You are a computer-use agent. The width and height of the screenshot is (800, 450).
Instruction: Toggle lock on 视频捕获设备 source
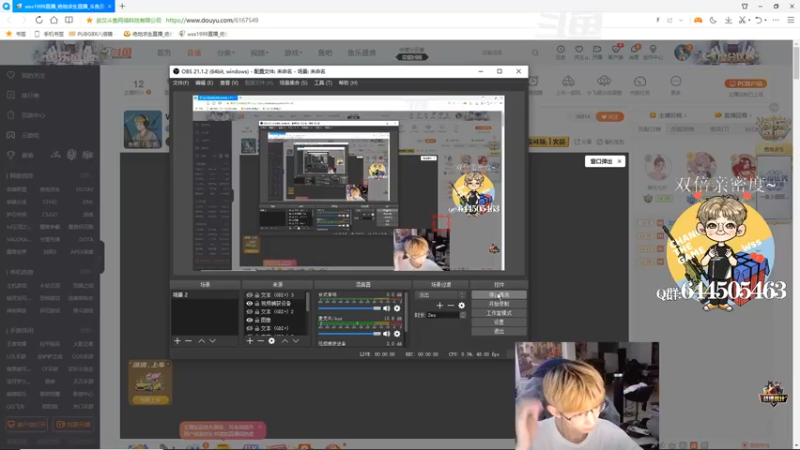click(x=257, y=303)
